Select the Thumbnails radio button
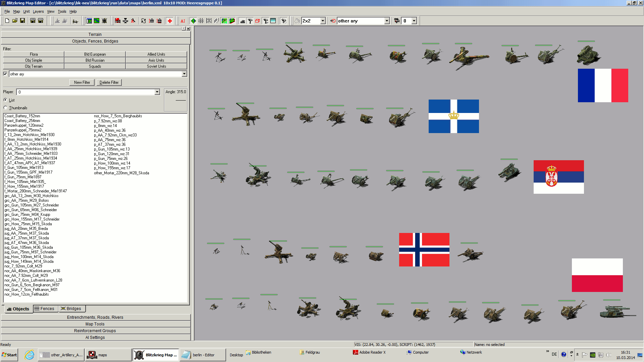Screen dimensions: 644x362 (x=5, y=108)
